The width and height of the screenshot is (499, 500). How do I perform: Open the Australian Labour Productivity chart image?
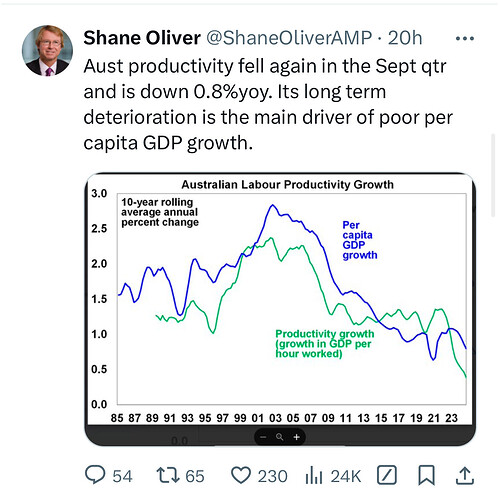click(x=280, y=300)
